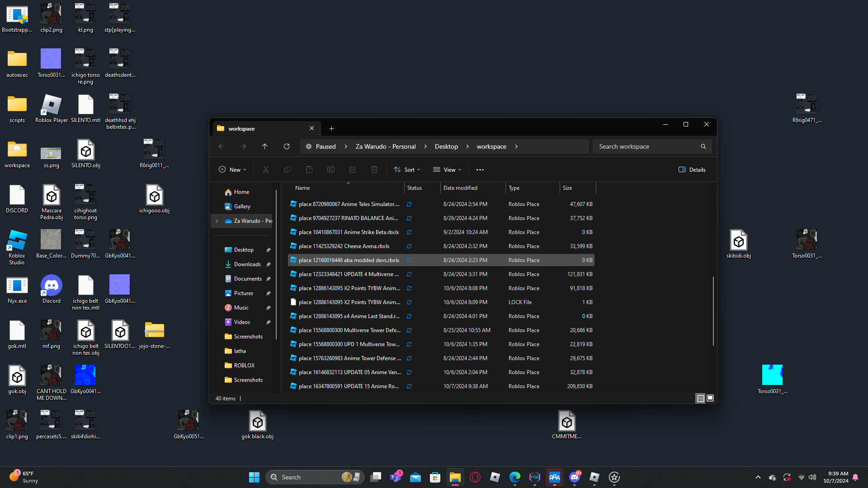Toggle the Details pane button
The height and width of the screenshot is (488, 868).
pyautogui.click(x=692, y=170)
